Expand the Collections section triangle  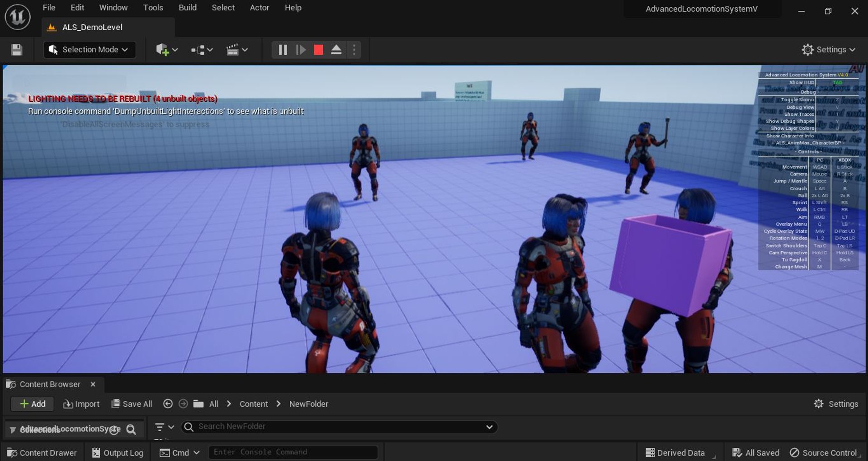12,429
